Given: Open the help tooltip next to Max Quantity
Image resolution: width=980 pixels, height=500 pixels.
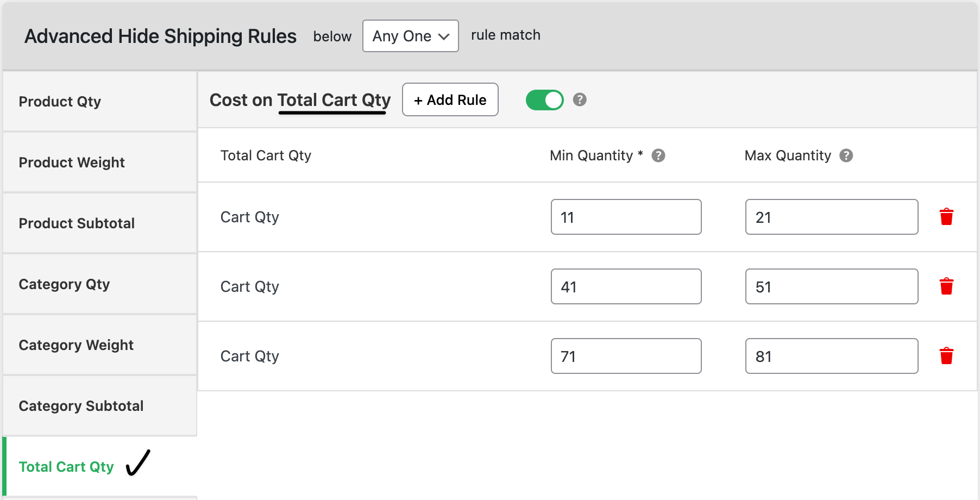Looking at the screenshot, I should pyautogui.click(x=846, y=155).
